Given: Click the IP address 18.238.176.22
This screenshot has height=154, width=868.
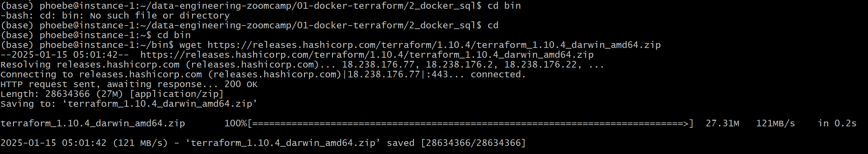Looking at the screenshot, I should click(541, 65).
